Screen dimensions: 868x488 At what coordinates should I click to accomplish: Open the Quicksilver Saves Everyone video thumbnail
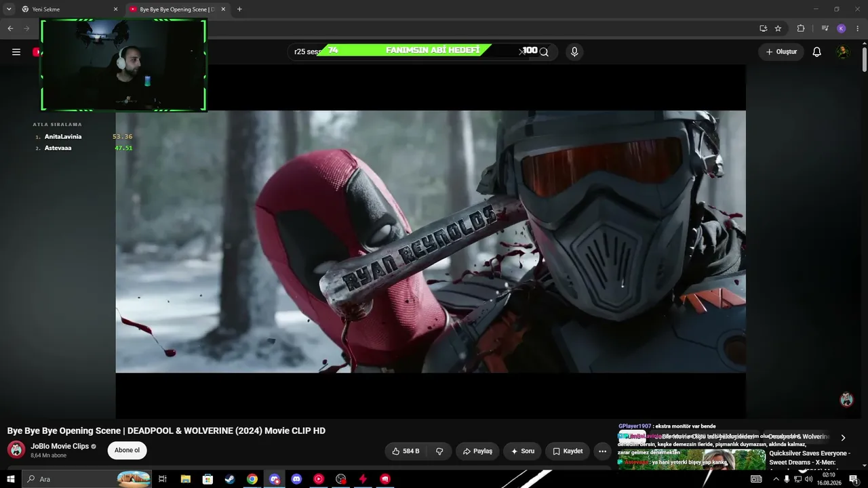tap(692, 460)
